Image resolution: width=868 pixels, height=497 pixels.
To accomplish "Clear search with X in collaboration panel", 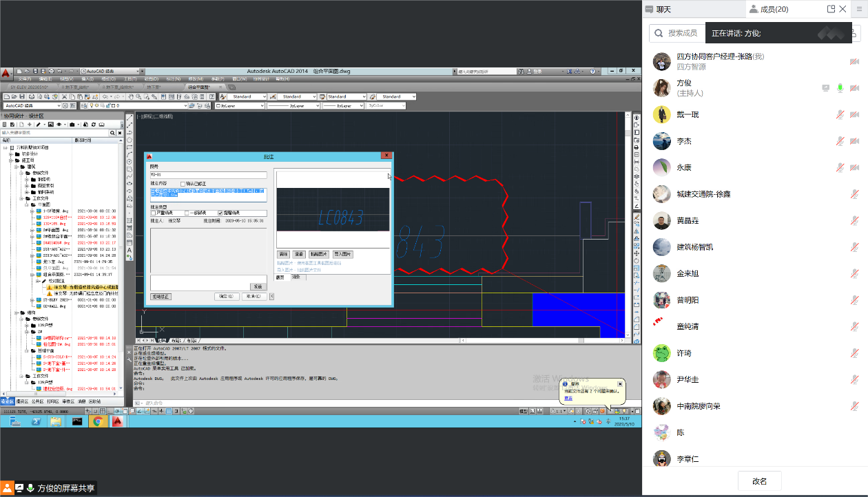I will click(x=120, y=133).
